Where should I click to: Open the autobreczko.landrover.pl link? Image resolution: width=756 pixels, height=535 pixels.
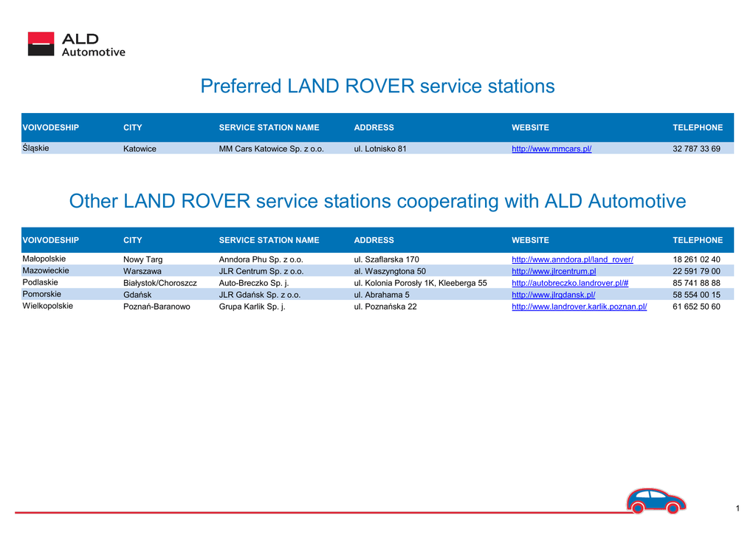(x=569, y=283)
